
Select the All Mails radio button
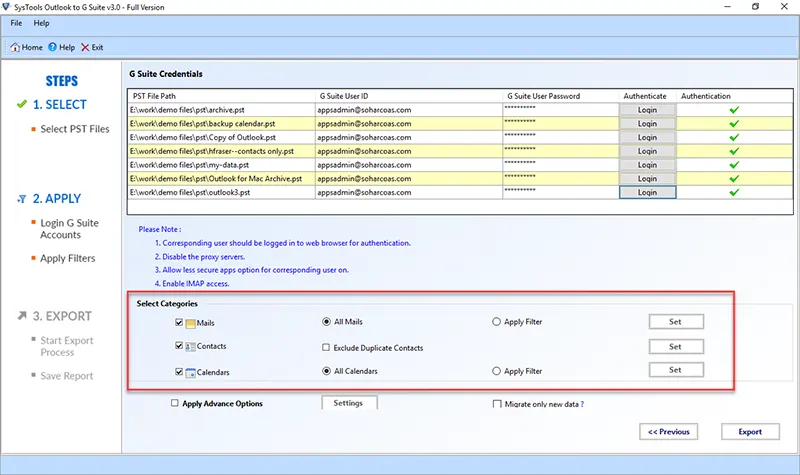pos(327,321)
